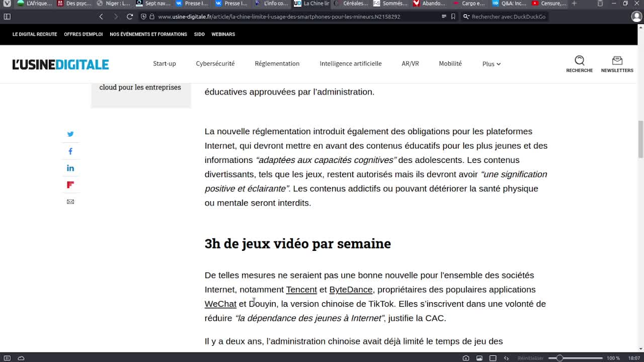Switch to Cargo e... tab
Image resolution: width=644 pixels, height=362 pixels.
(x=469, y=4)
